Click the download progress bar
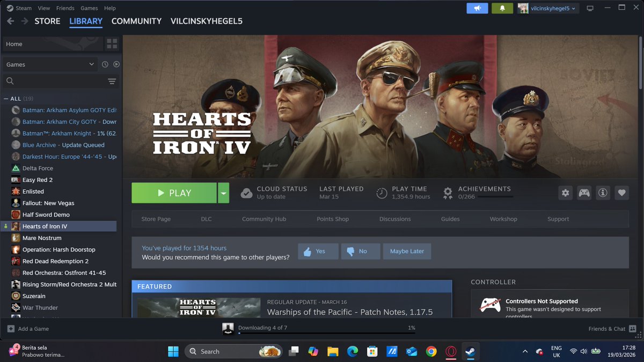Viewport: 644px width, 362px height. pos(327,333)
